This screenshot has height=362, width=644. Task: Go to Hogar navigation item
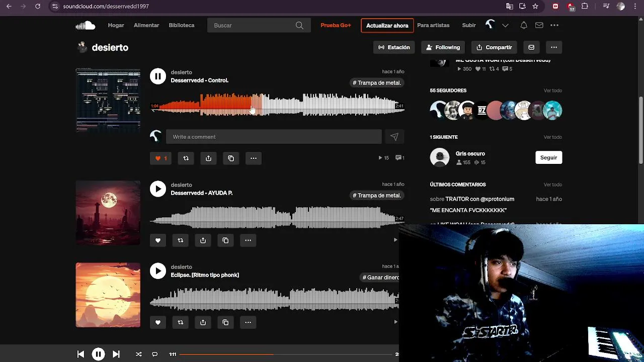coord(116,25)
